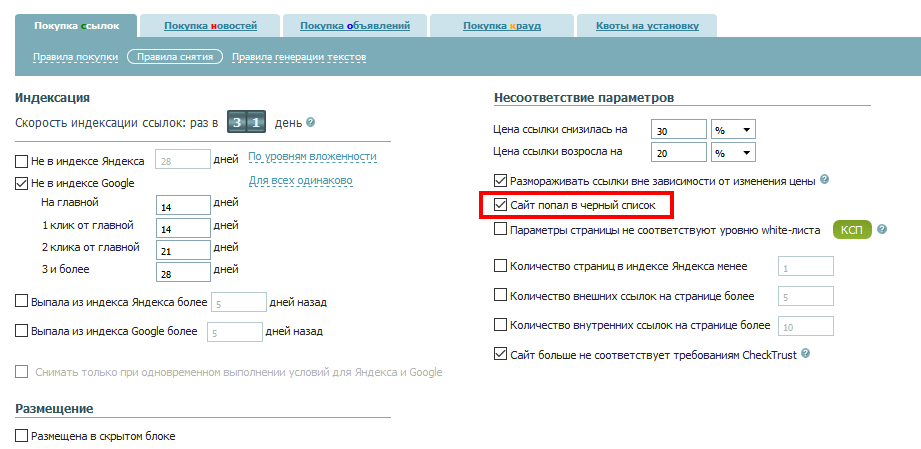Open help icon beside CheckTrust requirement
This screenshot has width=921, height=449.
pyautogui.click(x=805, y=353)
